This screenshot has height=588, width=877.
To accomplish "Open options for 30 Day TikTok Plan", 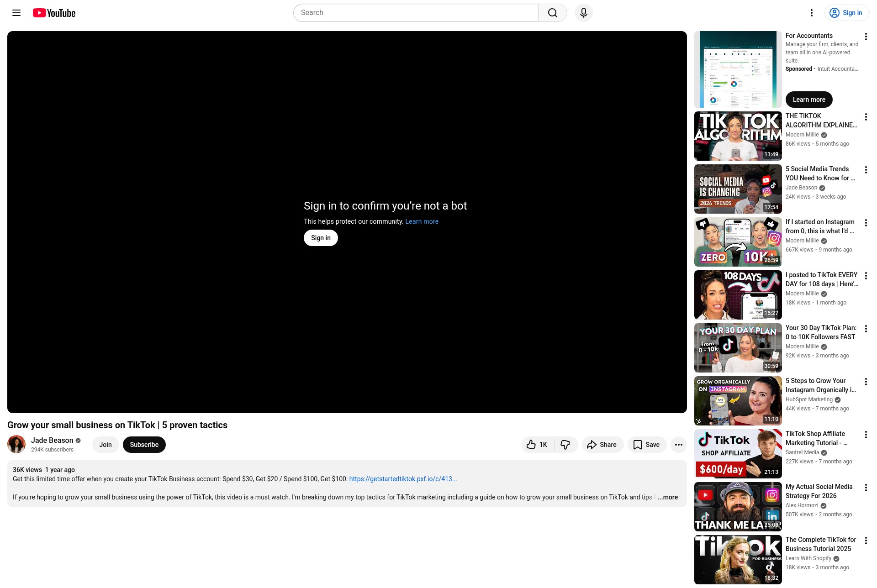I will point(866,329).
